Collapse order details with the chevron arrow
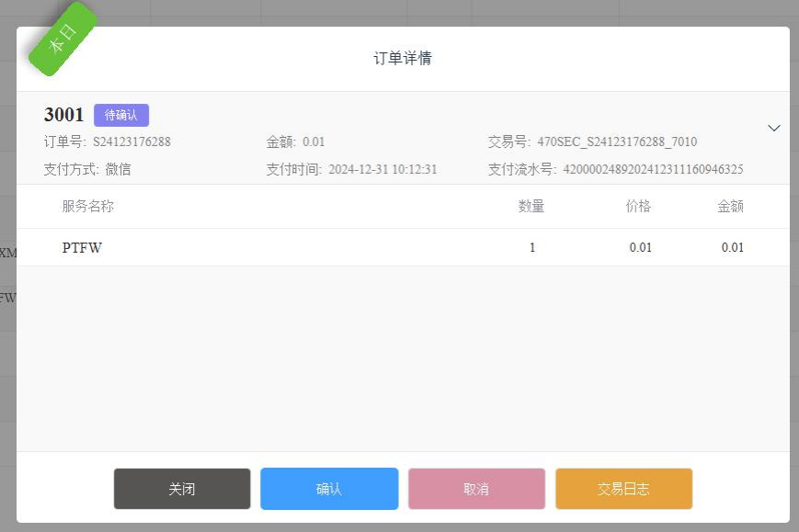 click(773, 129)
